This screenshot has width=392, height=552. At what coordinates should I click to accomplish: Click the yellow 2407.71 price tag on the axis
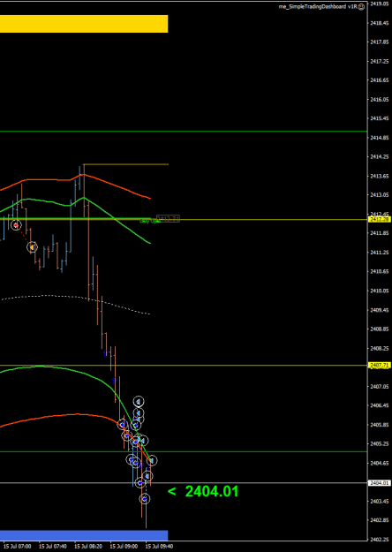(380, 366)
